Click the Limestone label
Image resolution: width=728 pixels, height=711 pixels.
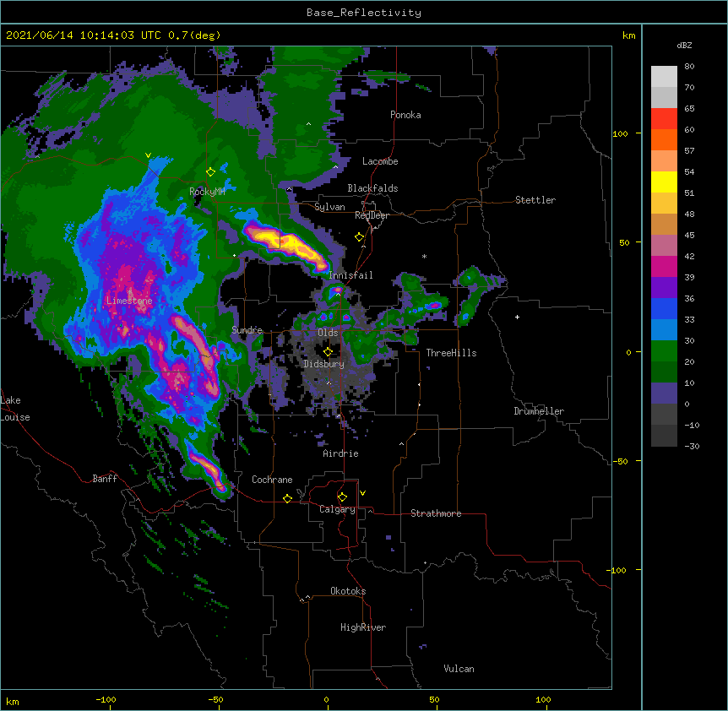pos(129,301)
